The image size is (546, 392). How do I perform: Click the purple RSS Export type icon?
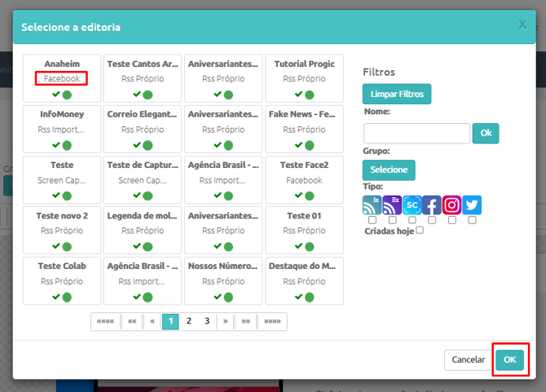(x=392, y=205)
